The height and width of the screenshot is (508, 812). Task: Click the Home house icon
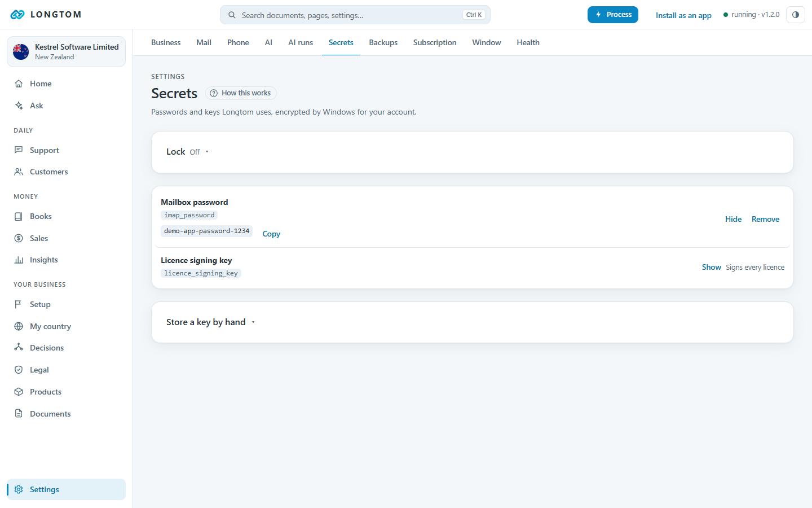(x=19, y=84)
